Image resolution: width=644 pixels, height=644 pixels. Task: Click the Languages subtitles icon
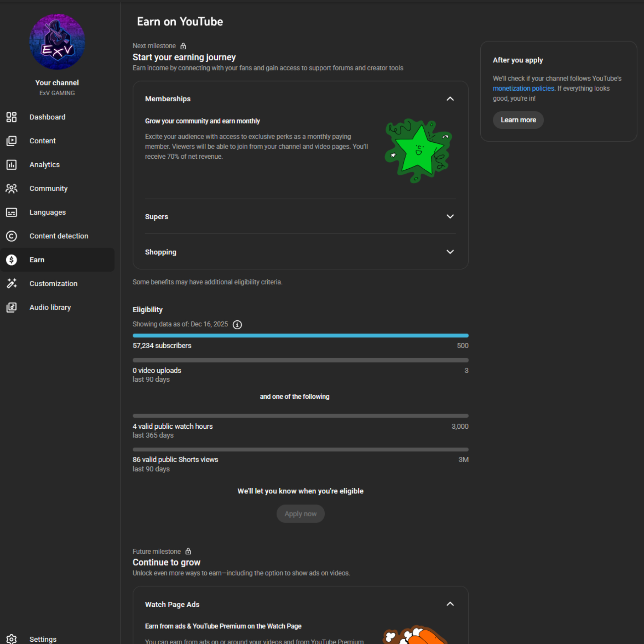point(11,212)
